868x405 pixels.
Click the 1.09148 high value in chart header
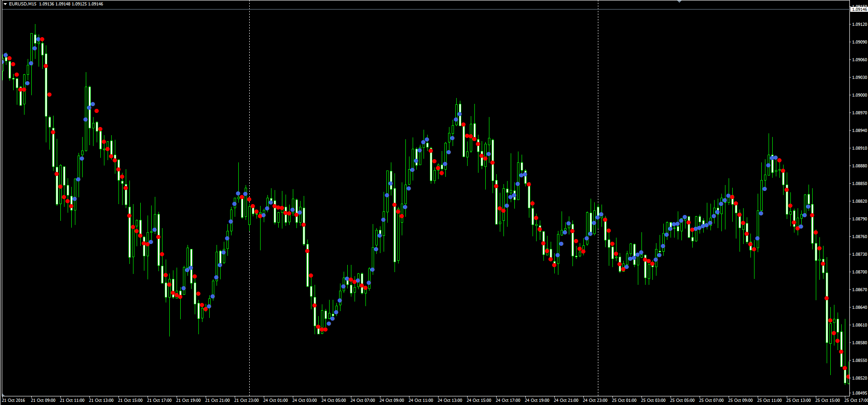point(63,4)
